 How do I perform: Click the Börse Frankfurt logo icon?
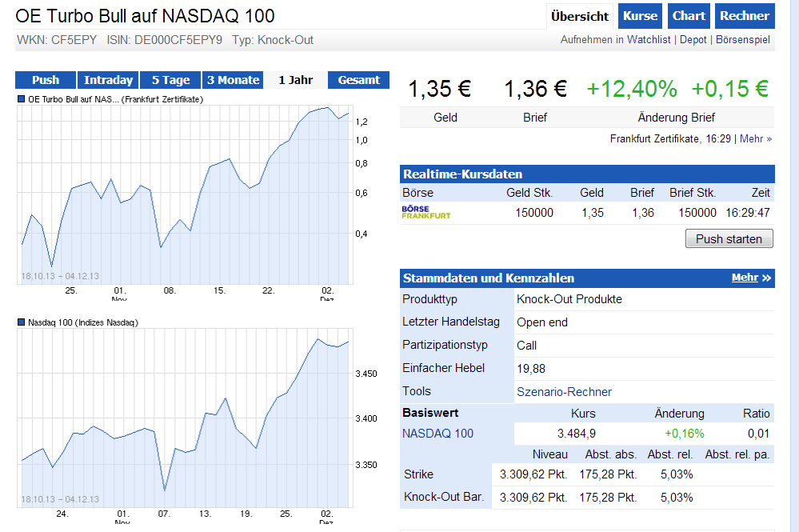pyautogui.click(x=426, y=212)
